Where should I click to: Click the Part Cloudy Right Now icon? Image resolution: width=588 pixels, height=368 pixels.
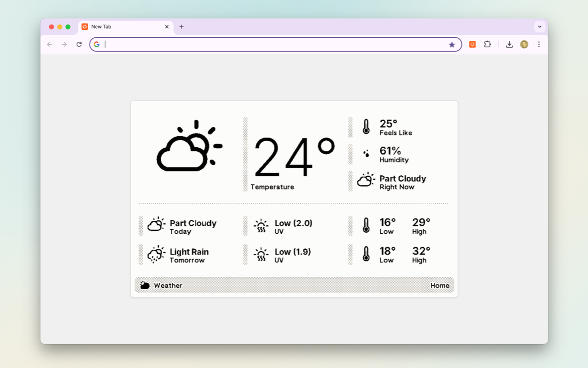tap(366, 179)
